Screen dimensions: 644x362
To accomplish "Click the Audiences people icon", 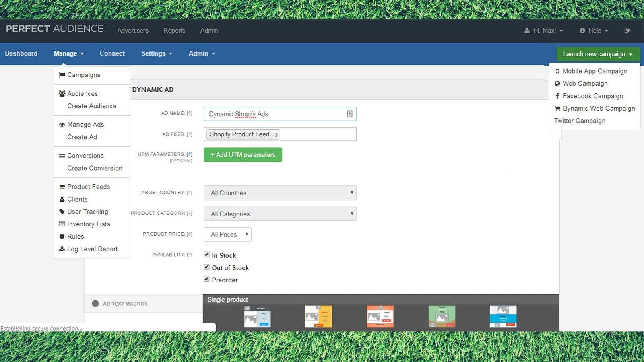I will click(62, 93).
